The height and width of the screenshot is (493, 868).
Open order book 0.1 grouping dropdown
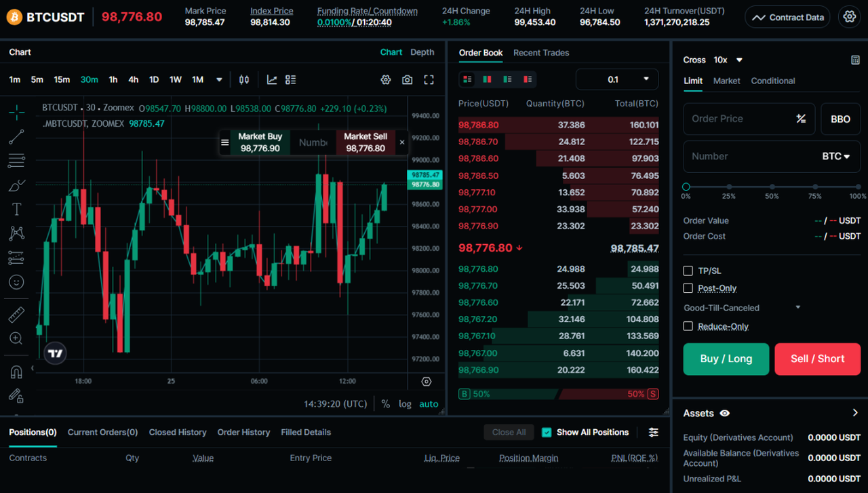click(x=617, y=79)
